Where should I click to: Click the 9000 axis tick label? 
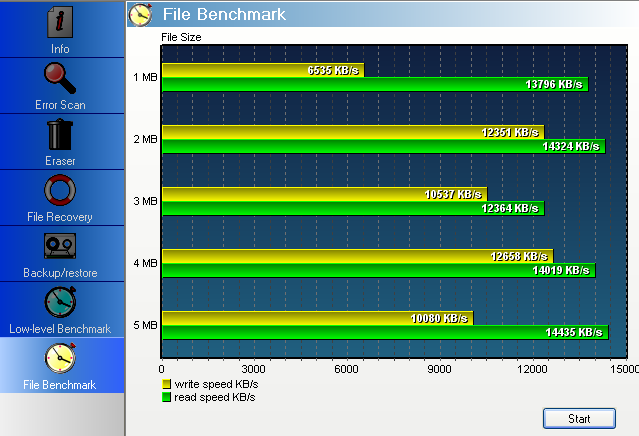click(x=439, y=369)
